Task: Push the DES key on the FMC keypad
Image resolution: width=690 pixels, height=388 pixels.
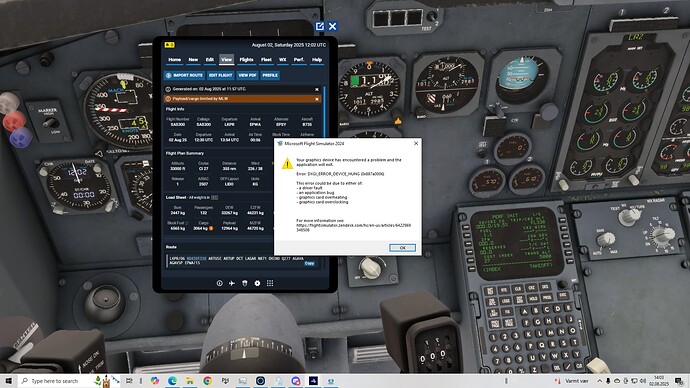Action: pyautogui.click(x=545, y=286)
